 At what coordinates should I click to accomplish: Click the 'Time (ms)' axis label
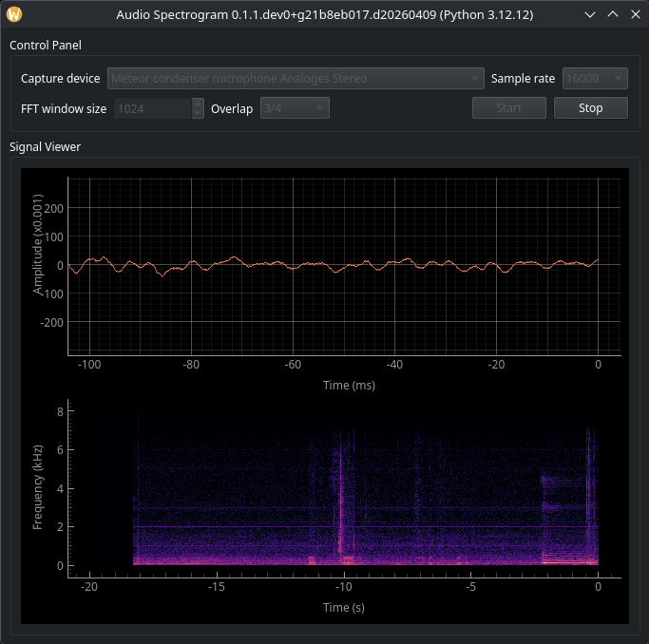coord(349,385)
